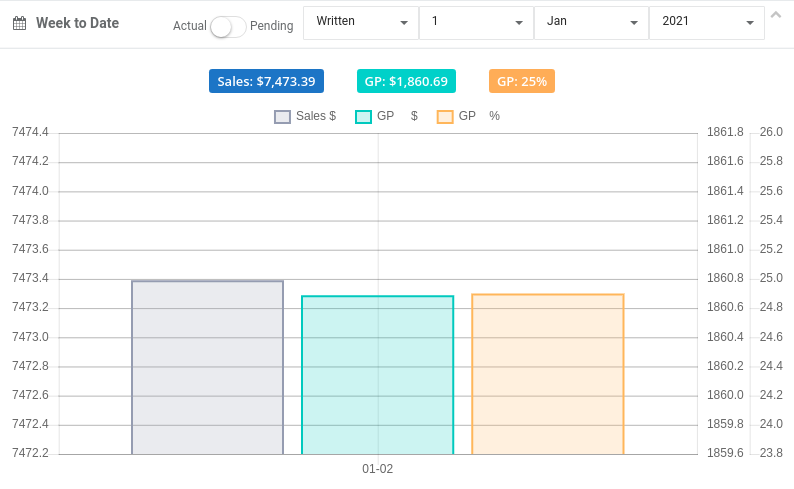Toggle the orange GP % legend swatch
Screen dimensions: 794x489
(x=445, y=116)
